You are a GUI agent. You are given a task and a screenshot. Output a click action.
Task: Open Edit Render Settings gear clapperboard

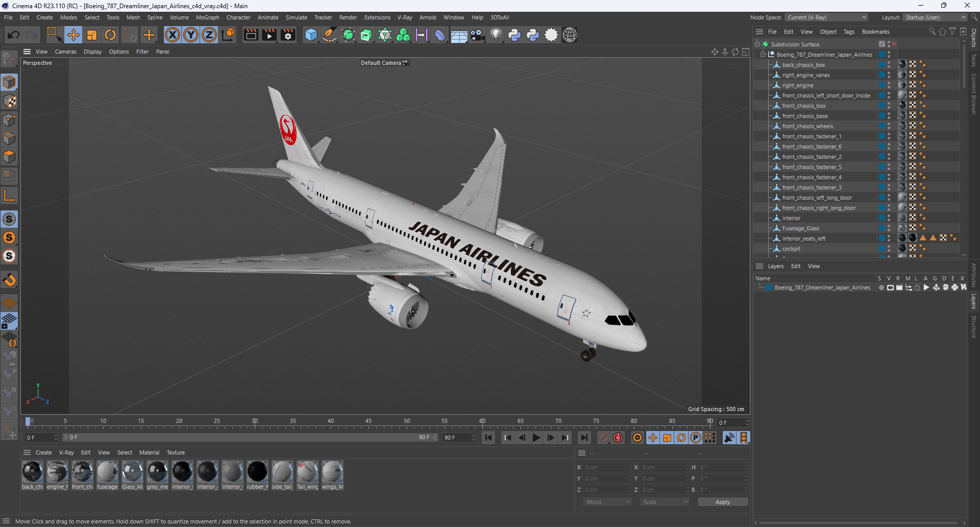tap(288, 35)
